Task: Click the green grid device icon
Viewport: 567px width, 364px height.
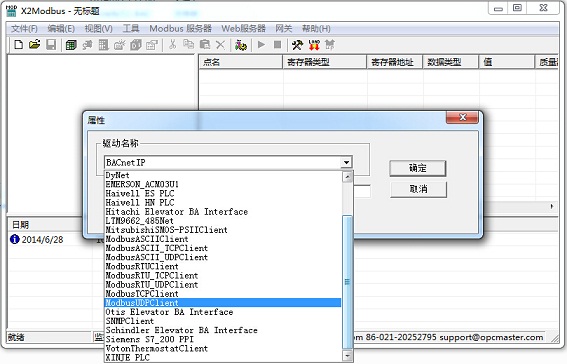Action: 71,45
